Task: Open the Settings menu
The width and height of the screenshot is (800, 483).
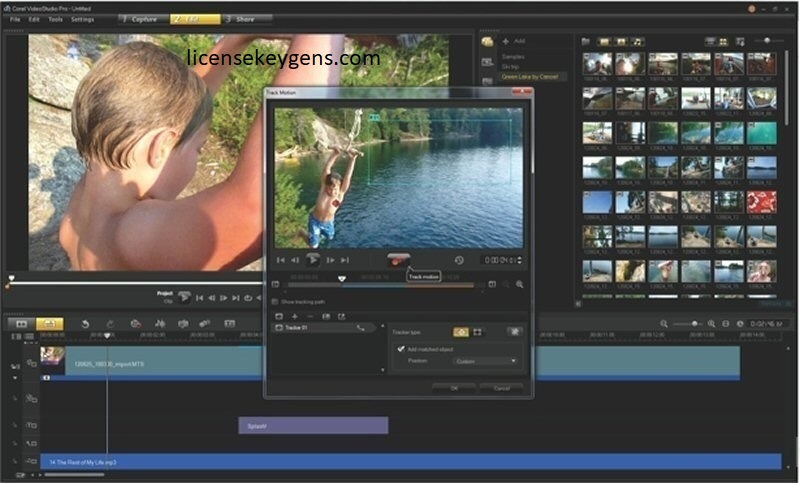Action: point(82,19)
